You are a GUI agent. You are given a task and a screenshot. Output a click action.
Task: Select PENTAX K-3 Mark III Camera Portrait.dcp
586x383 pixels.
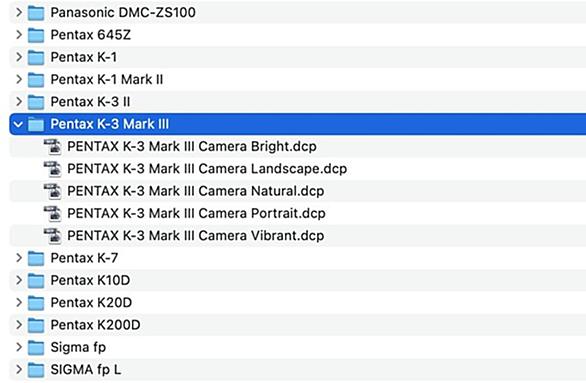coord(196,213)
